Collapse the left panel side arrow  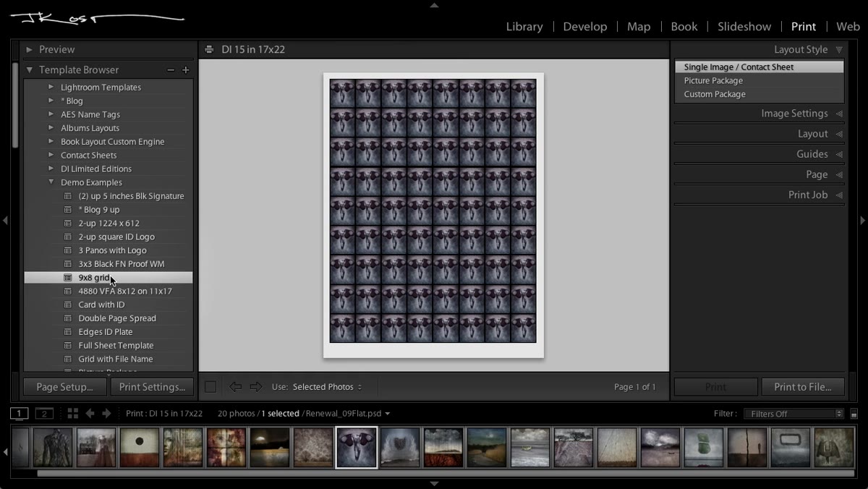(x=5, y=221)
